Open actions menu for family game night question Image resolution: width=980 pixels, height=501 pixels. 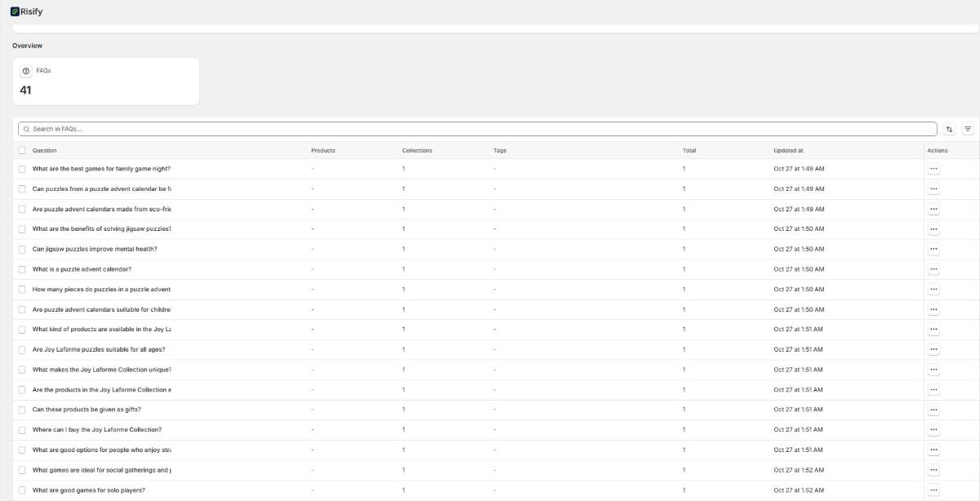click(x=933, y=169)
